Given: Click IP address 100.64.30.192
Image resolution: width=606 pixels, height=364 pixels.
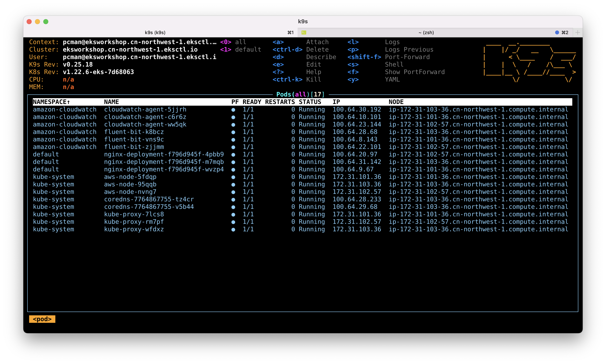Looking at the screenshot, I should 357,109.
